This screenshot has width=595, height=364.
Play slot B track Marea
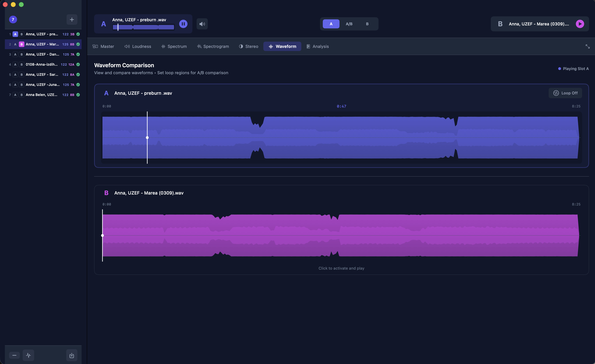pyautogui.click(x=580, y=24)
